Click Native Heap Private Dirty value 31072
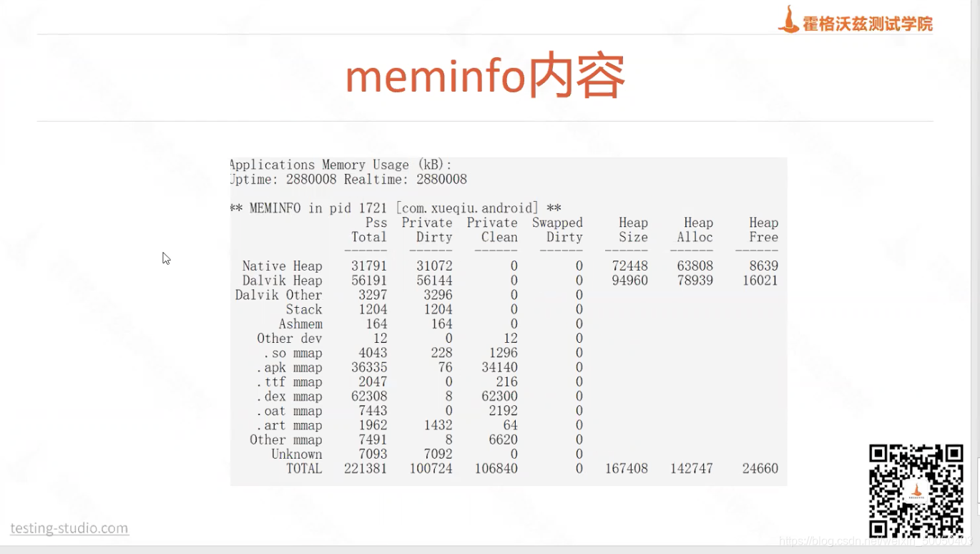The height and width of the screenshot is (554, 980). pyautogui.click(x=434, y=266)
